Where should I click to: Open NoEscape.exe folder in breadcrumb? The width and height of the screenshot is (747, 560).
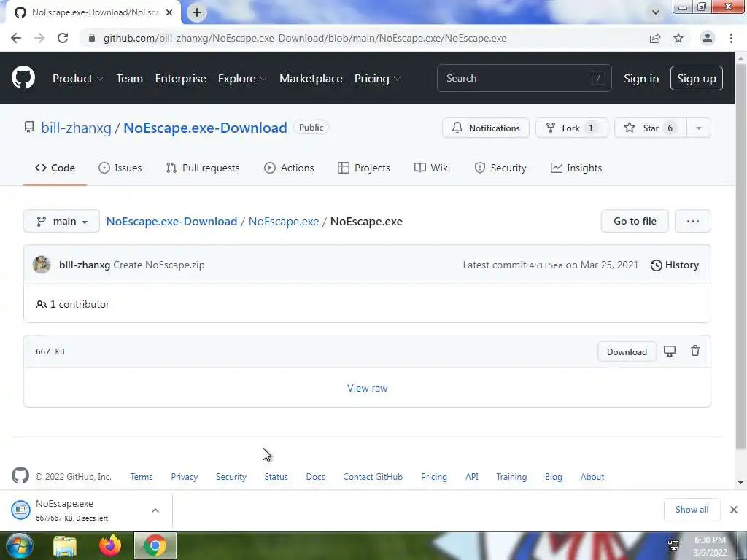[284, 222]
